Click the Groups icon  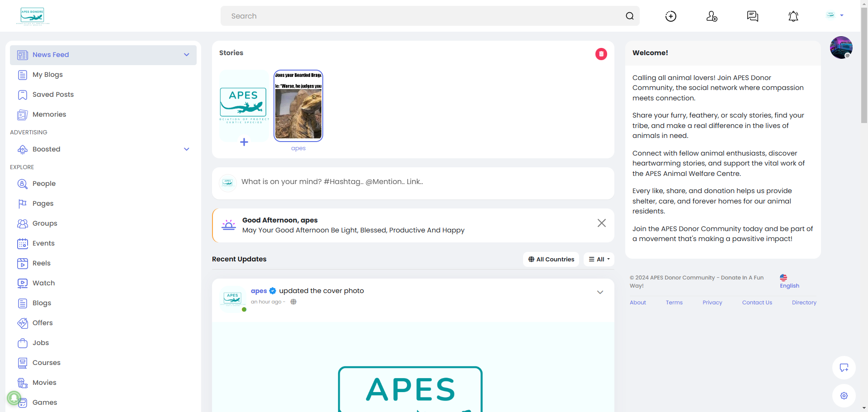click(23, 223)
